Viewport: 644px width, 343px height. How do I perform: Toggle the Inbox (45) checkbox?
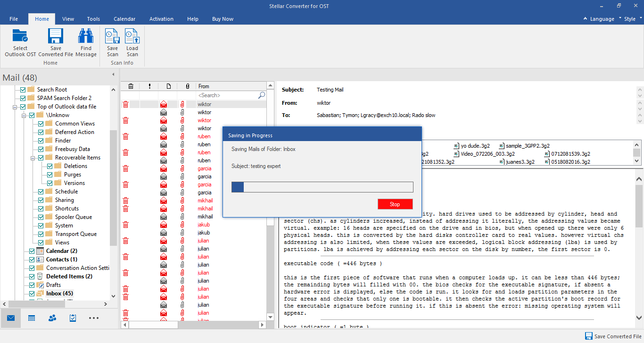[x=32, y=293]
